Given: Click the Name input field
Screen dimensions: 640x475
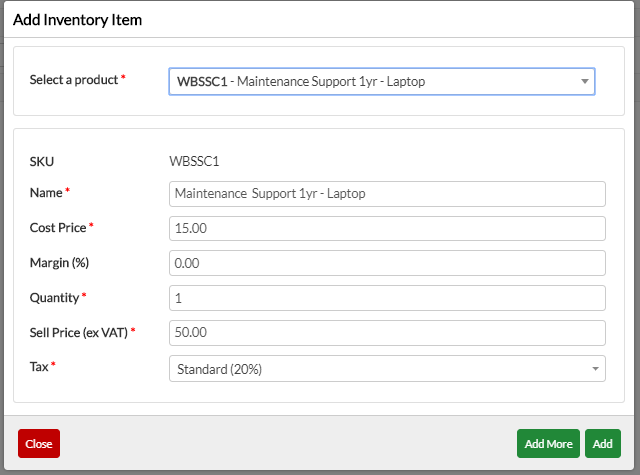Looking at the screenshot, I should (387, 194).
